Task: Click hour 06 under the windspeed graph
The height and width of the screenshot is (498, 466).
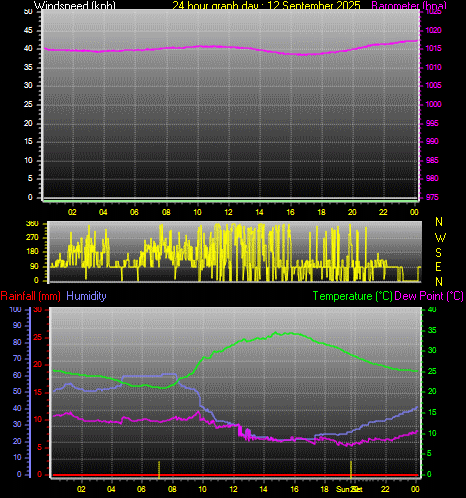Action: pyautogui.click(x=134, y=212)
